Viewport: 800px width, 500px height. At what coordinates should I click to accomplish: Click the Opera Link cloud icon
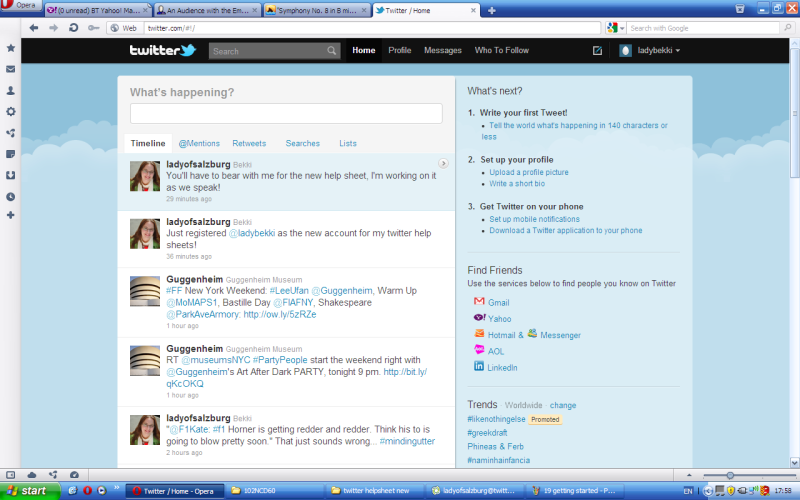(x=32, y=474)
